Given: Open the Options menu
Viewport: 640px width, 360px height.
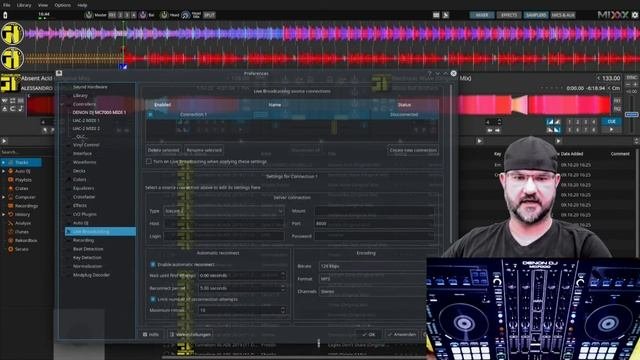Looking at the screenshot, I should pyautogui.click(x=62, y=5).
